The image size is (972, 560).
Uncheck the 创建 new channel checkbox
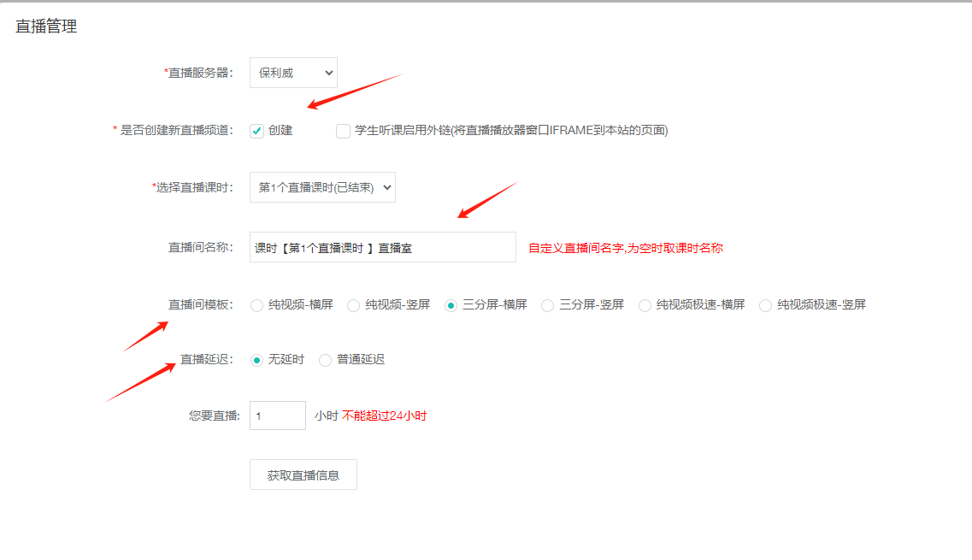click(x=256, y=131)
